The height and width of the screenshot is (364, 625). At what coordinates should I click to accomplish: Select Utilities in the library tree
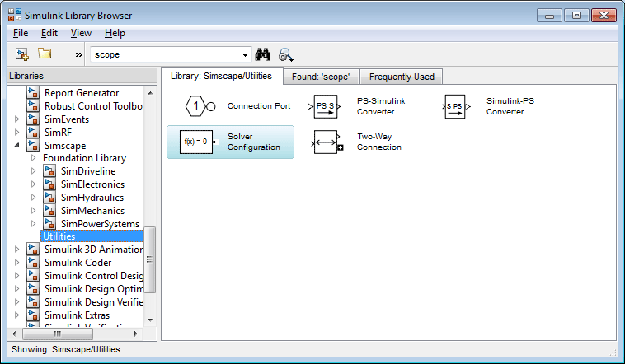pos(92,236)
